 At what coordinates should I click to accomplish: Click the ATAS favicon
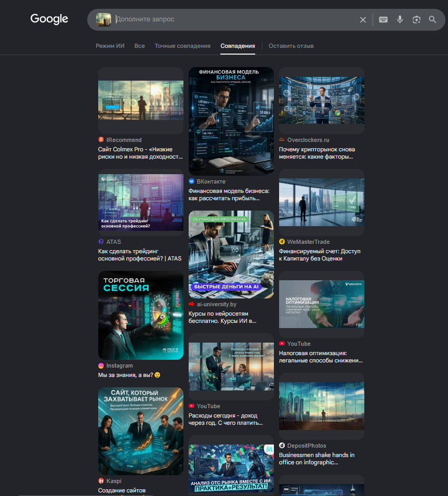[101, 242]
